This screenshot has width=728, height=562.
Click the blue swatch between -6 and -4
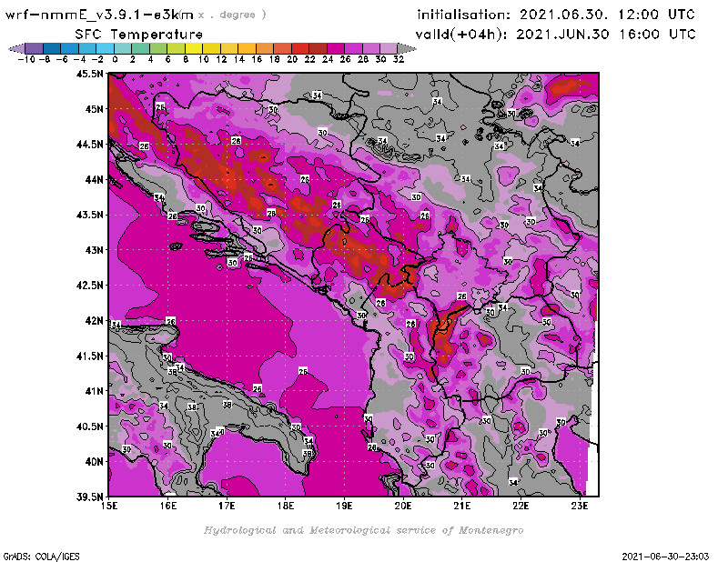pos(70,49)
